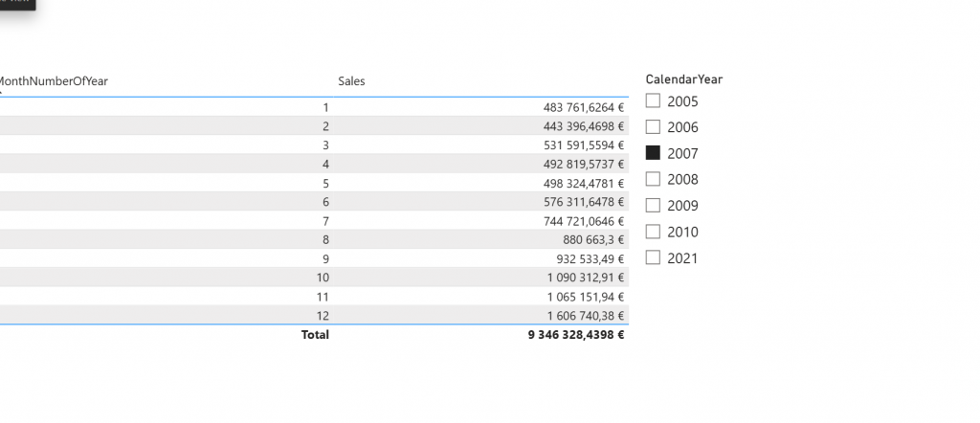The height and width of the screenshot is (423, 980).
Task: Select the 2009 year checkbox
Action: 653,205
